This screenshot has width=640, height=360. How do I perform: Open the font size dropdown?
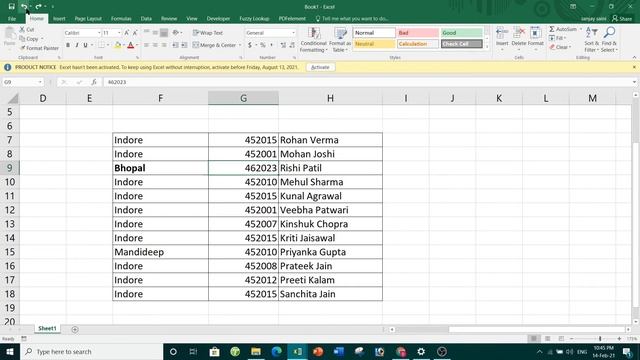[x=119, y=33]
